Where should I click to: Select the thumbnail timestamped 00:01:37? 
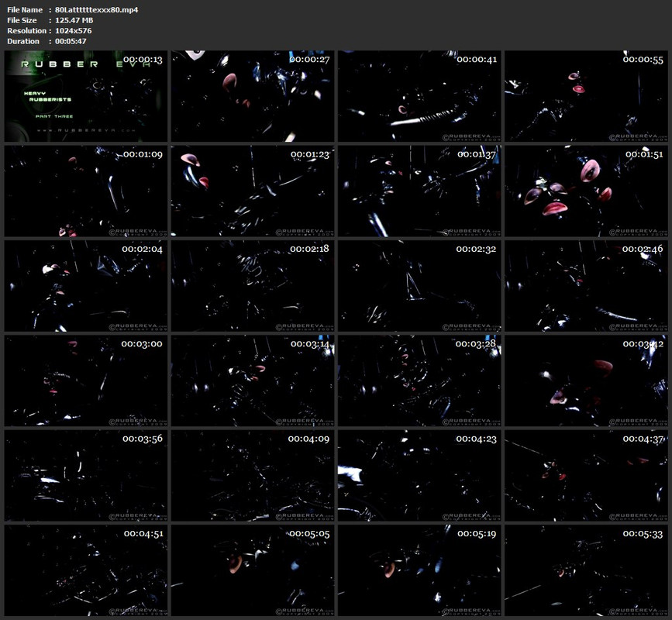(419, 191)
